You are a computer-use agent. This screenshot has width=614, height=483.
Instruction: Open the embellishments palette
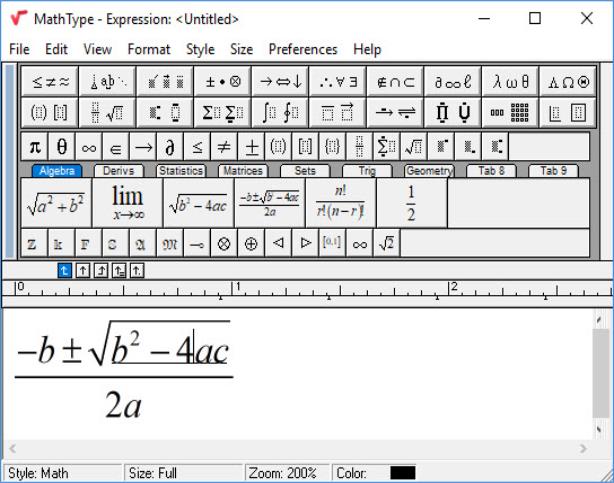165,81
